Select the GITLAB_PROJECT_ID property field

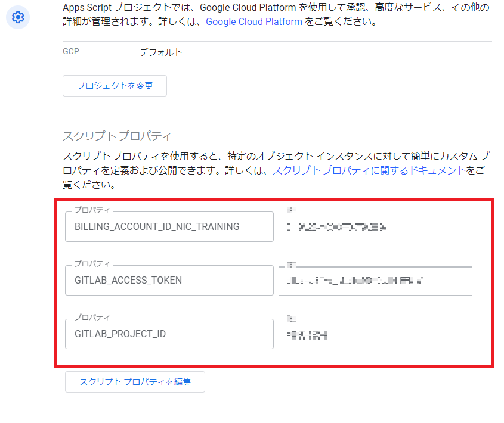pos(169,334)
